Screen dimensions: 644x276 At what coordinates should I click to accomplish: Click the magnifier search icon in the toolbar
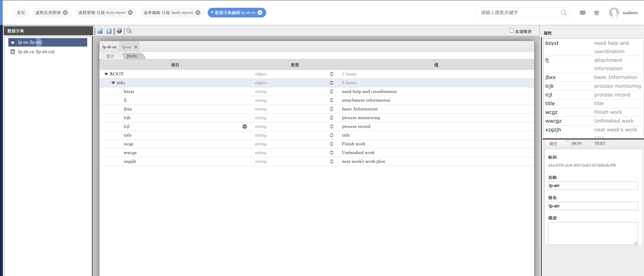[129, 31]
